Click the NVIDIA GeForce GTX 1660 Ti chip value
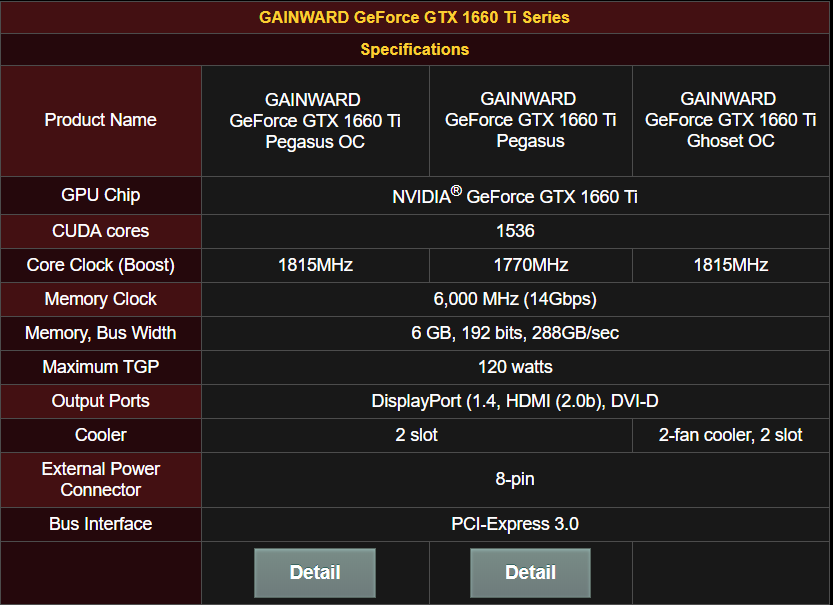This screenshot has height=605, width=833. [515, 196]
